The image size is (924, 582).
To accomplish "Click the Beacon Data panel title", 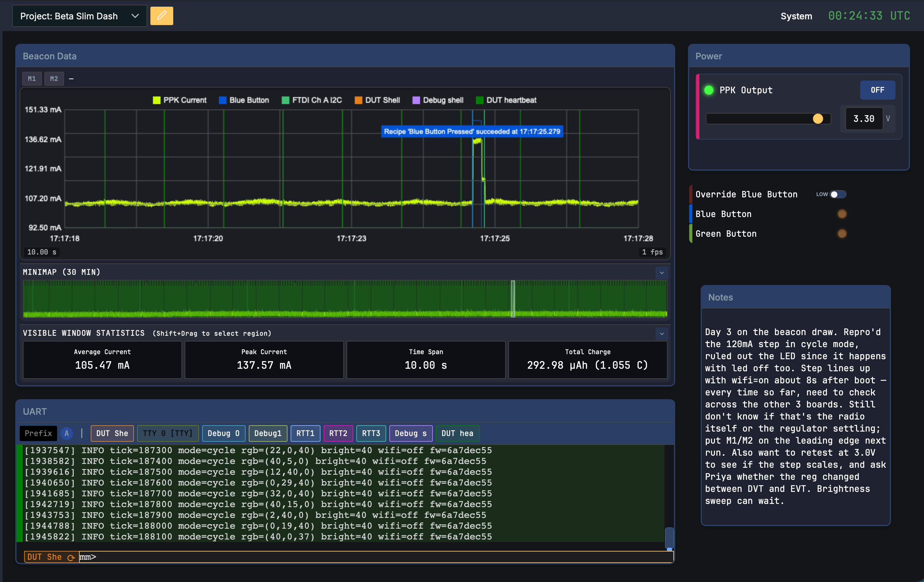I will pos(49,56).
